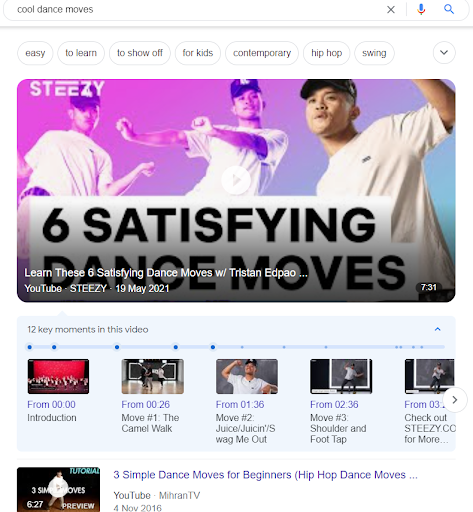Click the 'From 01:36' timestamp link
The image size is (473, 512).
click(x=240, y=405)
